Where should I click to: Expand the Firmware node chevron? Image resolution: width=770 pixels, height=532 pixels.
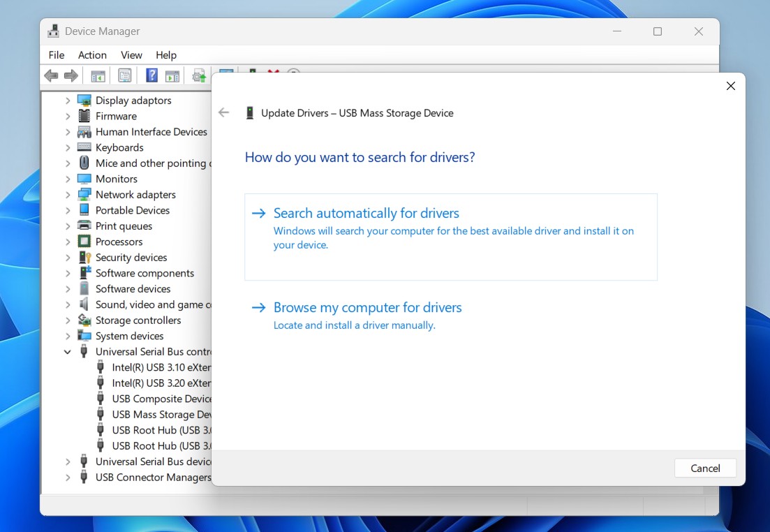pyautogui.click(x=68, y=117)
